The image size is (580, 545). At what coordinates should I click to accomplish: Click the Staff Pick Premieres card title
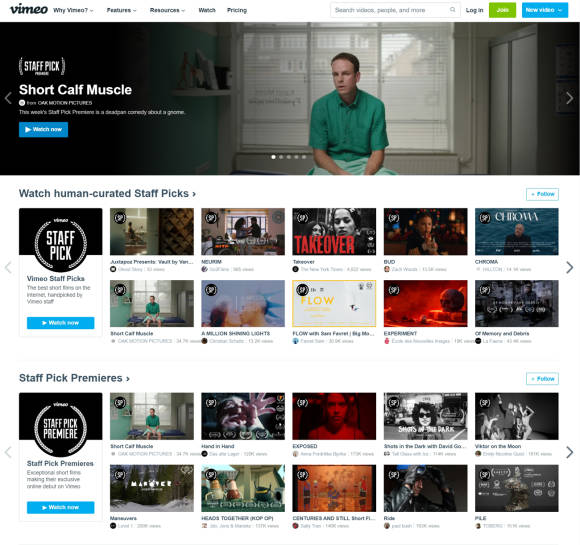pyautogui.click(x=60, y=463)
